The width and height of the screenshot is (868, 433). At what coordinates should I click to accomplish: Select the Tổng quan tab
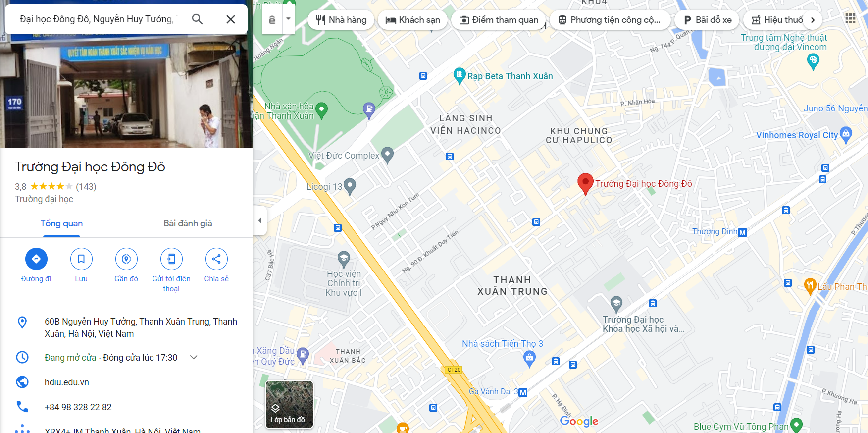(61, 223)
